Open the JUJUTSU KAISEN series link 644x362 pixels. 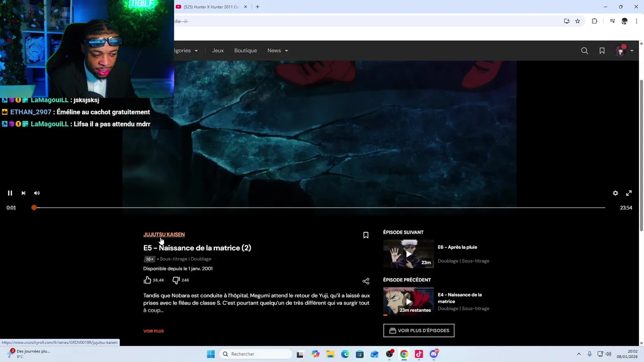(x=164, y=234)
